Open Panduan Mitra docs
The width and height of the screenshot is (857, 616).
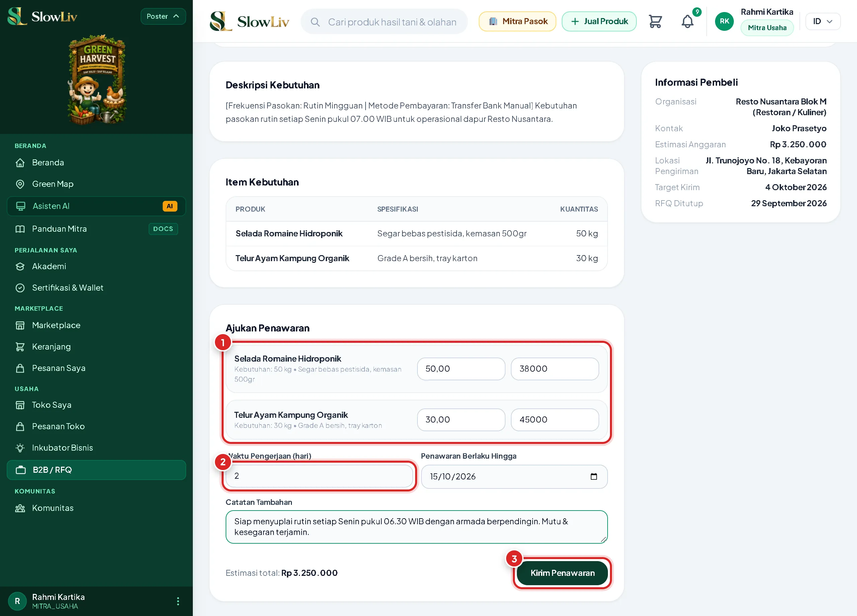96,229
